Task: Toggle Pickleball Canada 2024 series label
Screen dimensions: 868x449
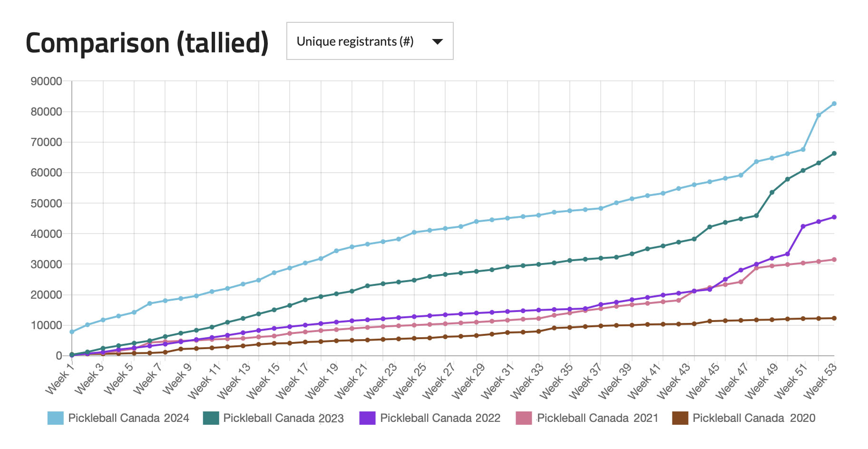Action: [x=128, y=418]
